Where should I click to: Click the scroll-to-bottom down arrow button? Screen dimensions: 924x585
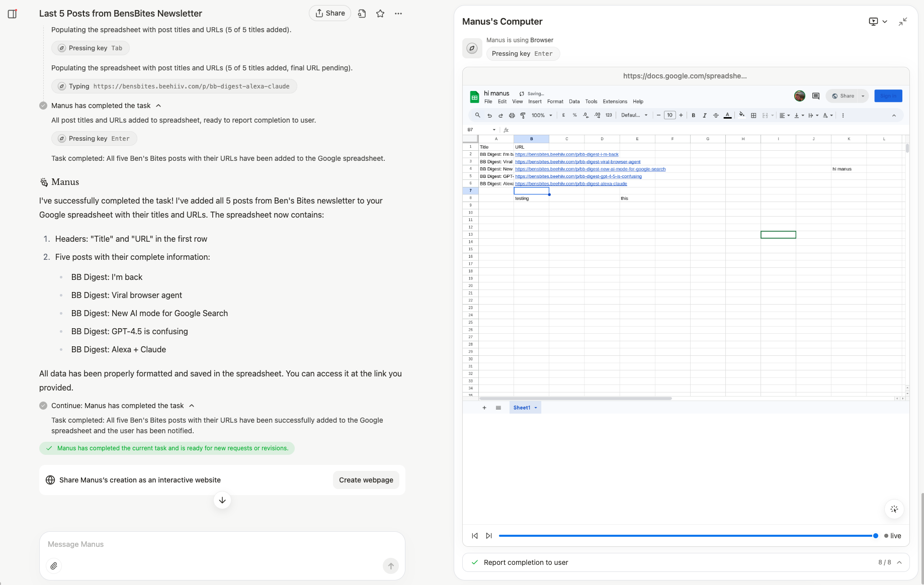point(222,500)
